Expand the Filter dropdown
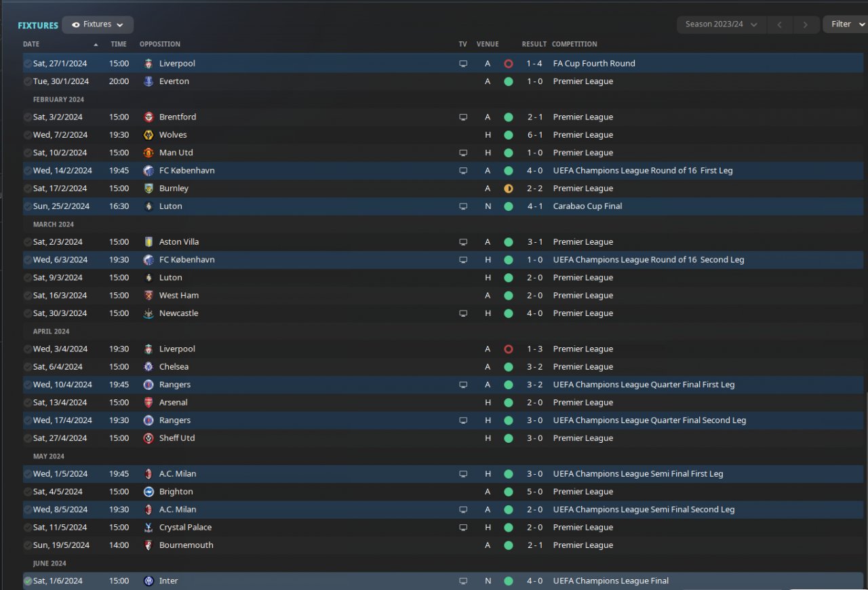 [x=845, y=24]
